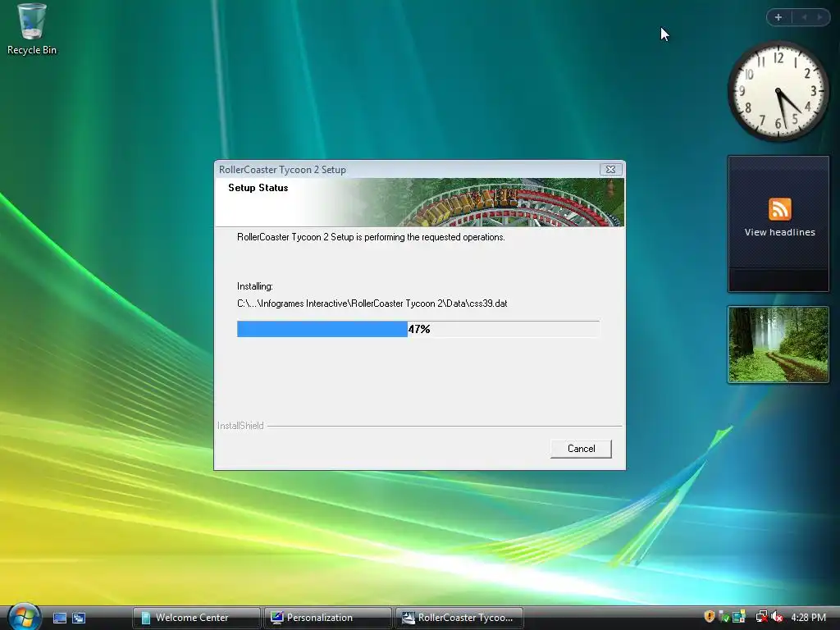Click Switch Between Windows in Quick Launch
The width and height of the screenshot is (840, 630).
[79, 618]
